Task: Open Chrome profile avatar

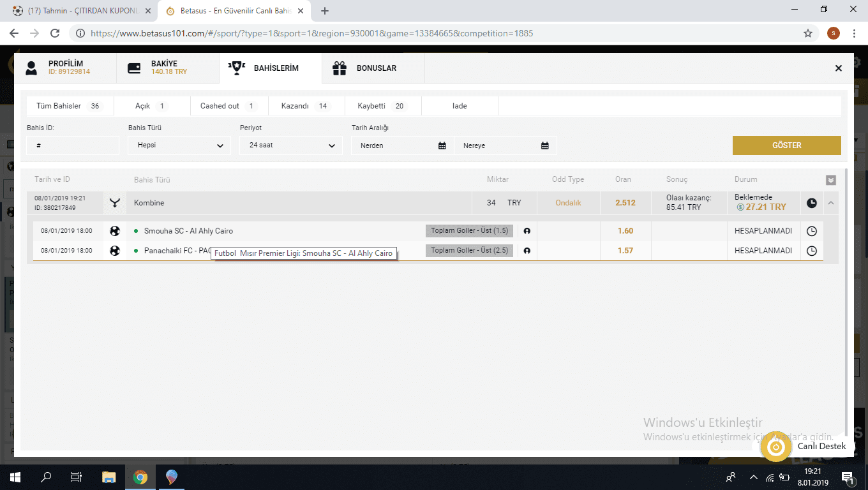Action: click(833, 33)
